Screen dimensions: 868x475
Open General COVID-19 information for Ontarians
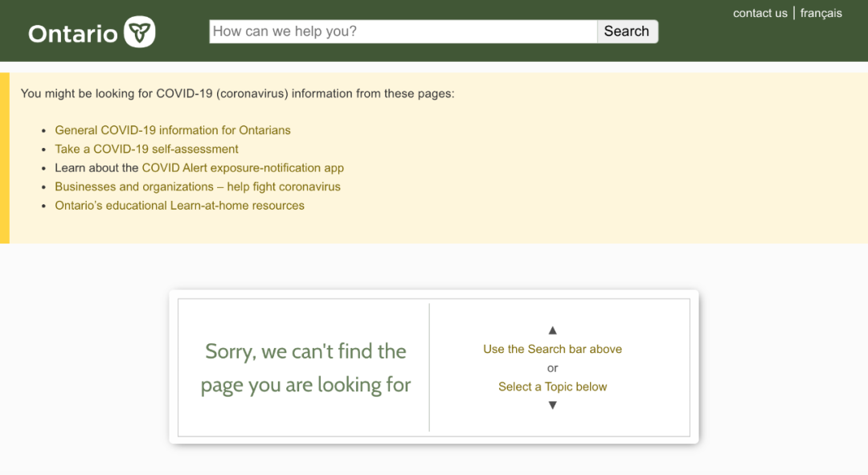tap(173, 130)
